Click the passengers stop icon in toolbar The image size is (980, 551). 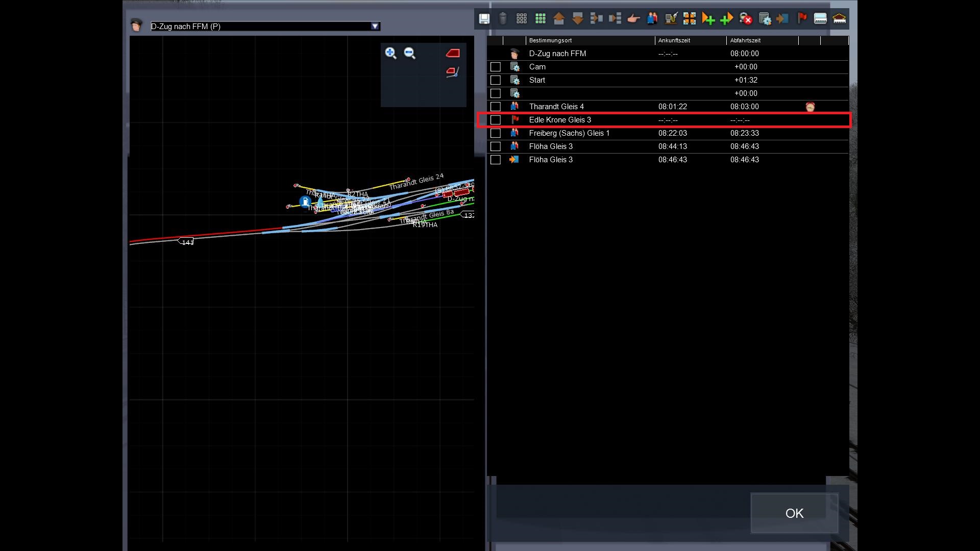click(x=652, y=19)
